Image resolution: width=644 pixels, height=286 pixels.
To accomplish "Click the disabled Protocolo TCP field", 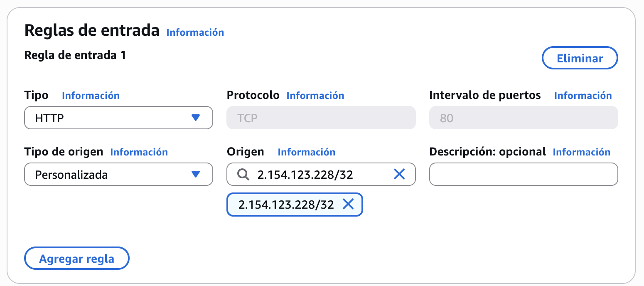I will coord(321,118).
